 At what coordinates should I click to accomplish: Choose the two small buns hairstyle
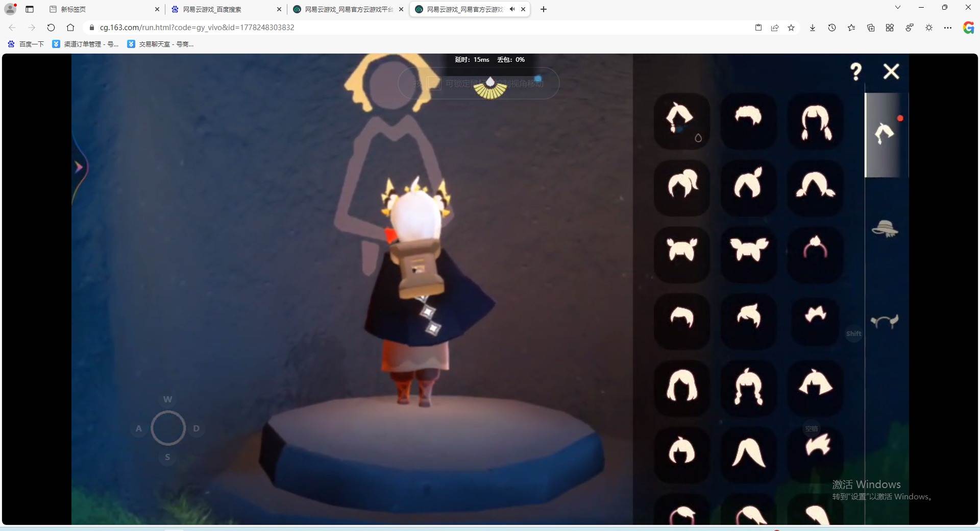coord(682,254)
